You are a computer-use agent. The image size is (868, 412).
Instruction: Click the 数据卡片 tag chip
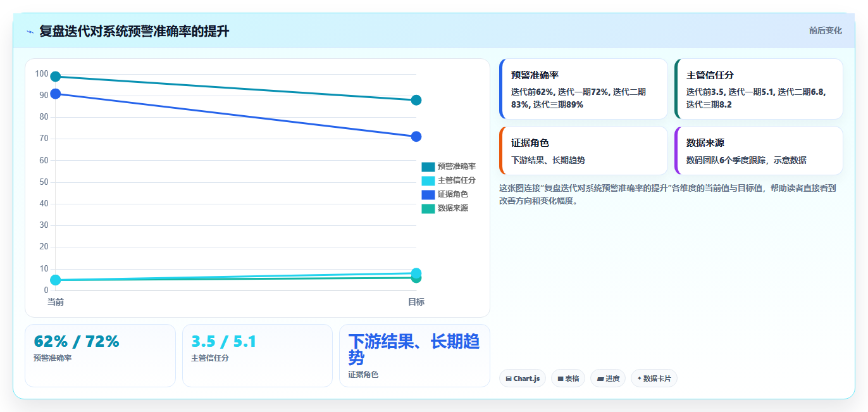[654, 378]
